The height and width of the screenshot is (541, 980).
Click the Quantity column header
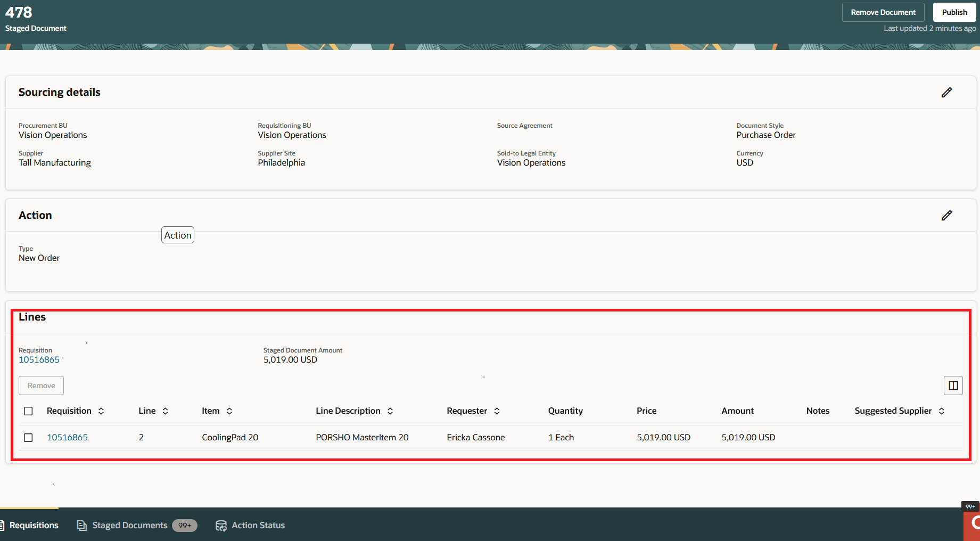(x=565, y=411)
